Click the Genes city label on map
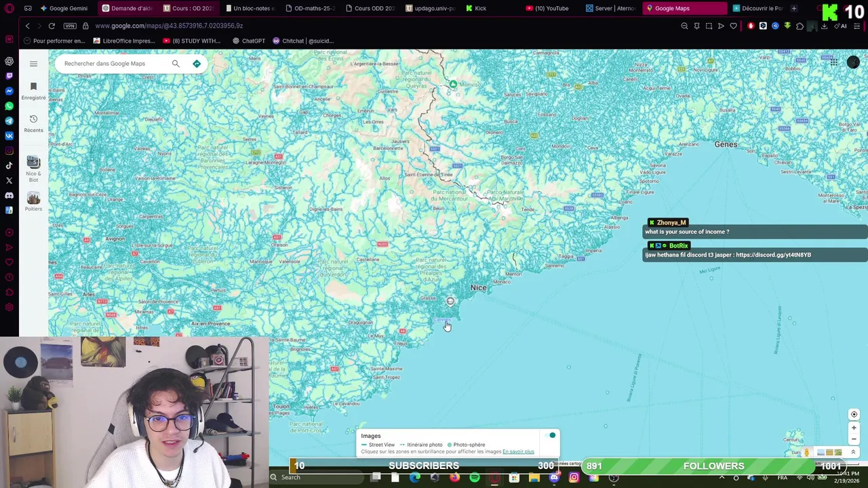Viewport: 868px width, 488px height. [x=726, y=144]
